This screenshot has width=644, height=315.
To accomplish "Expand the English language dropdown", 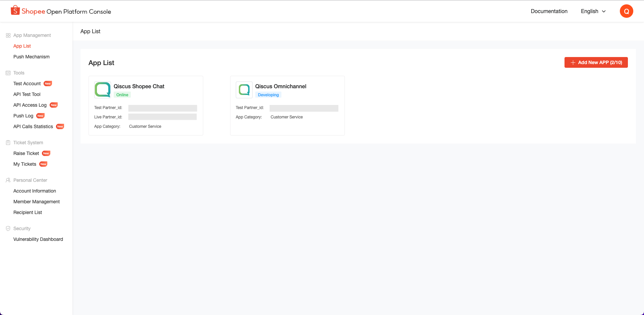I will [593, 11].
